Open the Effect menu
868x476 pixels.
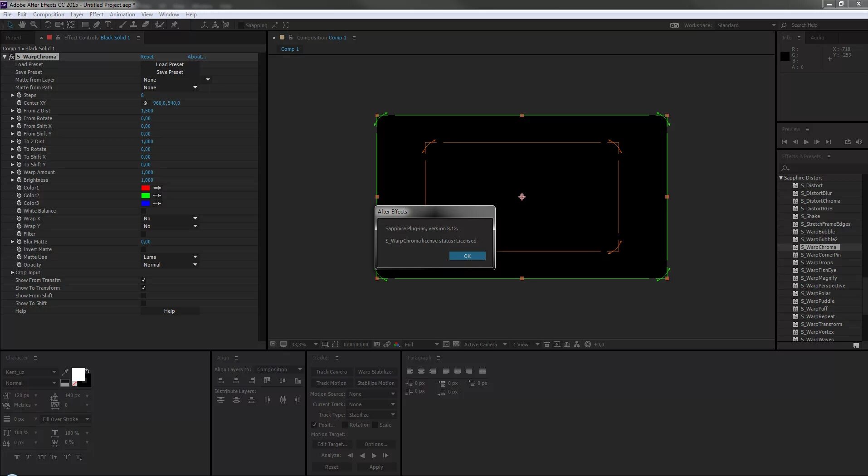[96, 15]
